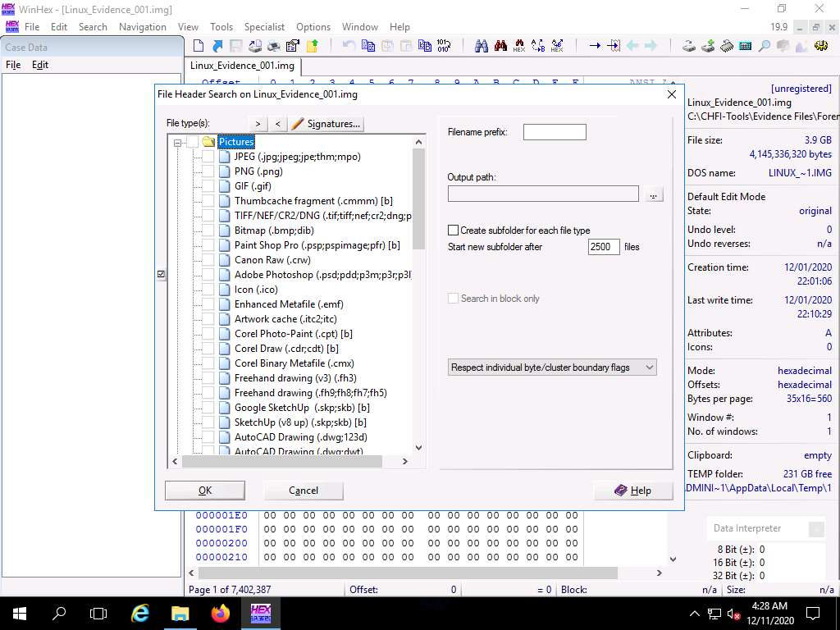Screen dimensions: 840x630
Task: Select Adobe Photoshop file type row
Action: click(322, 275)
